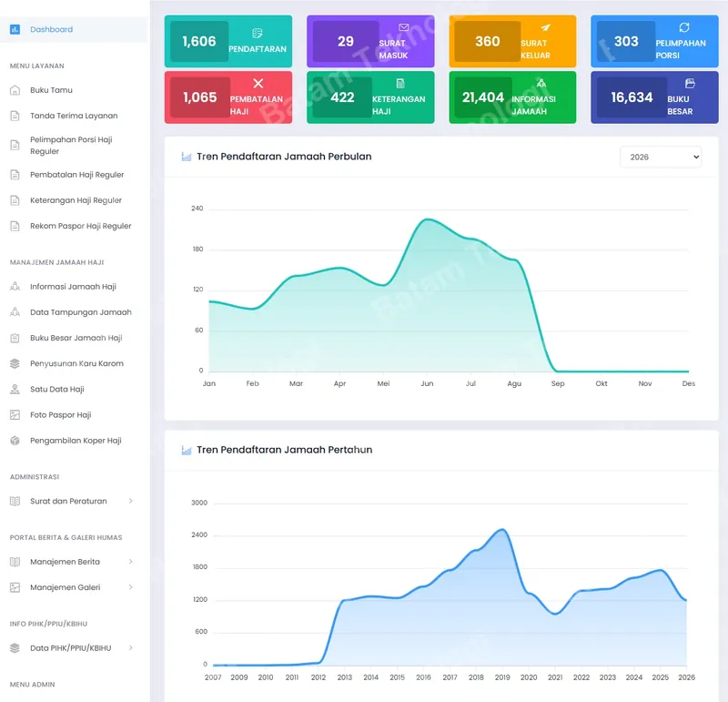Expand Manajemen Berita submenu chevron
728x702 pixels.
130,562
